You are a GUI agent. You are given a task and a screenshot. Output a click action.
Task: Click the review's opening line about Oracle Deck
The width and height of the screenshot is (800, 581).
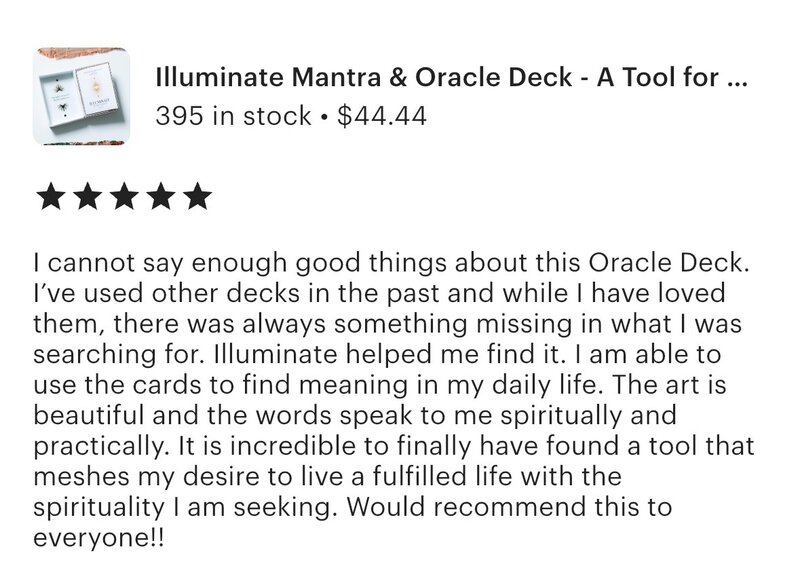[391, 263]
